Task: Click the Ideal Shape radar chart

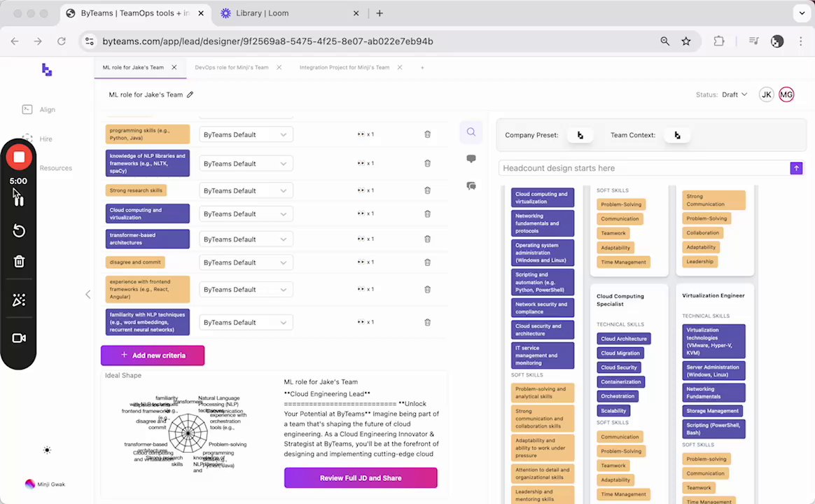Action: tap(188, 433)
